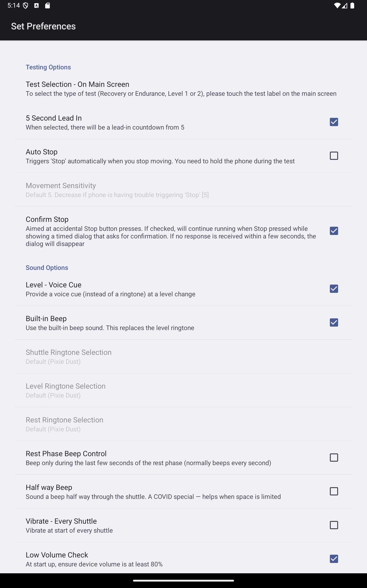Tap the notification letter icon in status bar

tap(36, 5)
